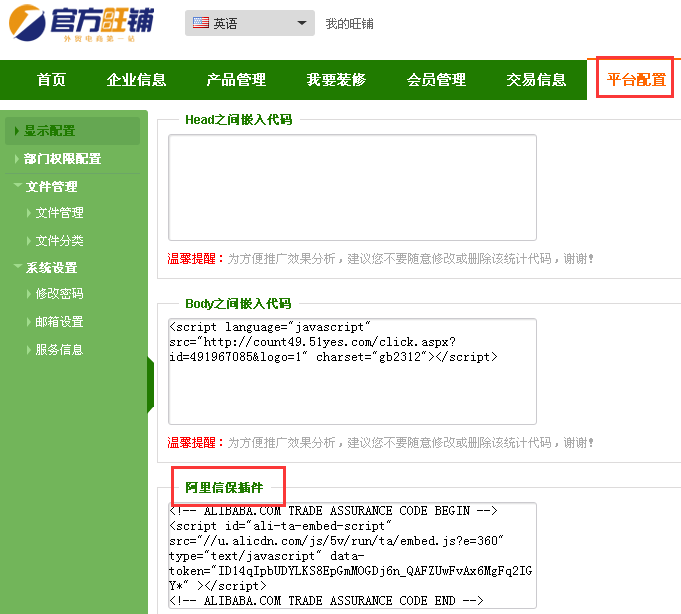Open 文件管理 sub-item under 文件管理 section
The height and width of the screenshot is (614, 681).
tap(60, 213)
